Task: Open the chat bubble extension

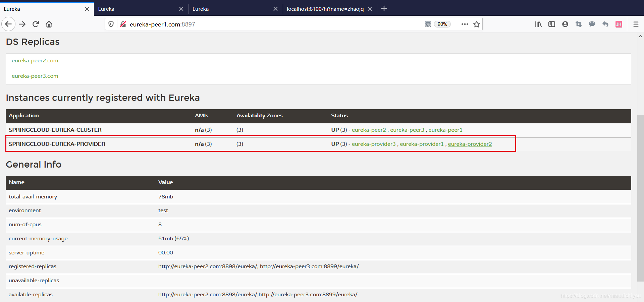Action: click(592, 24)
